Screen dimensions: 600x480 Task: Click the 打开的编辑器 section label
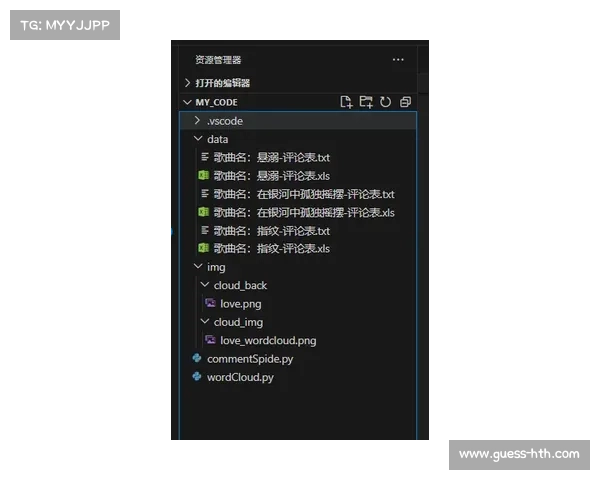222,83
